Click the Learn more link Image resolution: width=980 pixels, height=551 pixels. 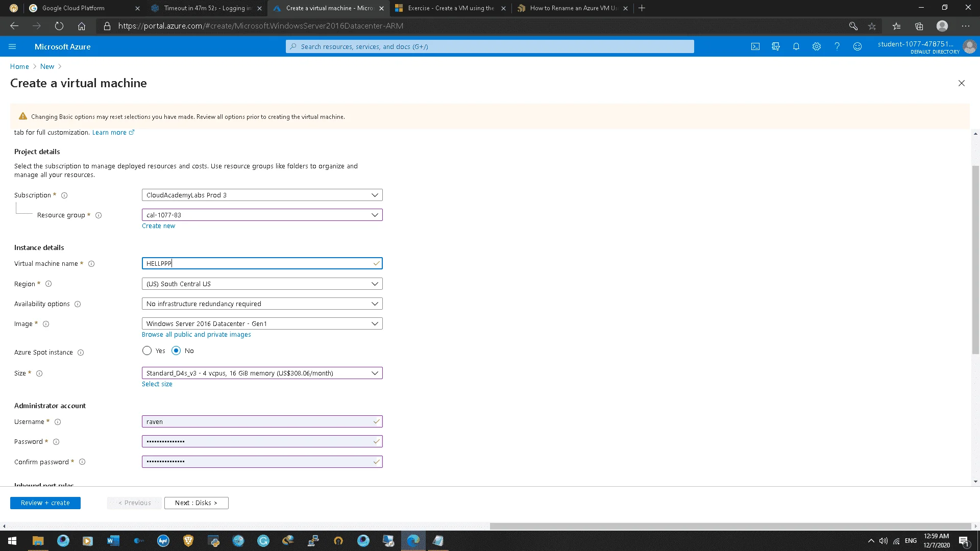[113, 132]
